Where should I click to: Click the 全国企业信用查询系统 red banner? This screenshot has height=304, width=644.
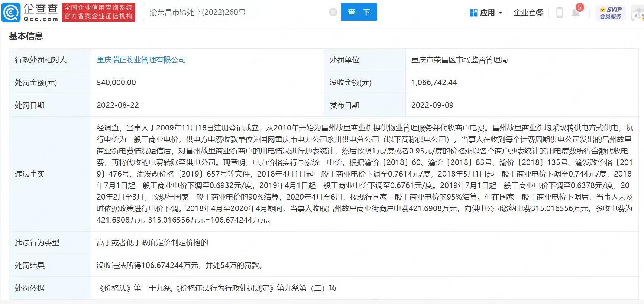click(98, 12)
